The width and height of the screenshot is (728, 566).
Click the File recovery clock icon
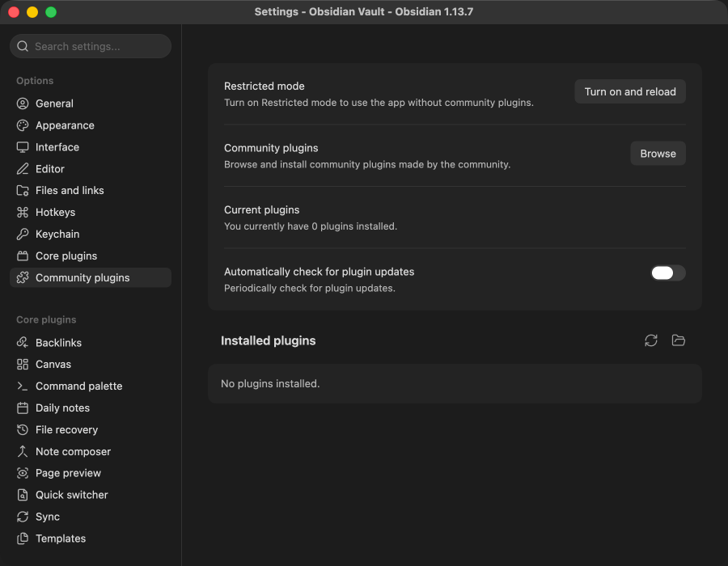pos(23,429)
